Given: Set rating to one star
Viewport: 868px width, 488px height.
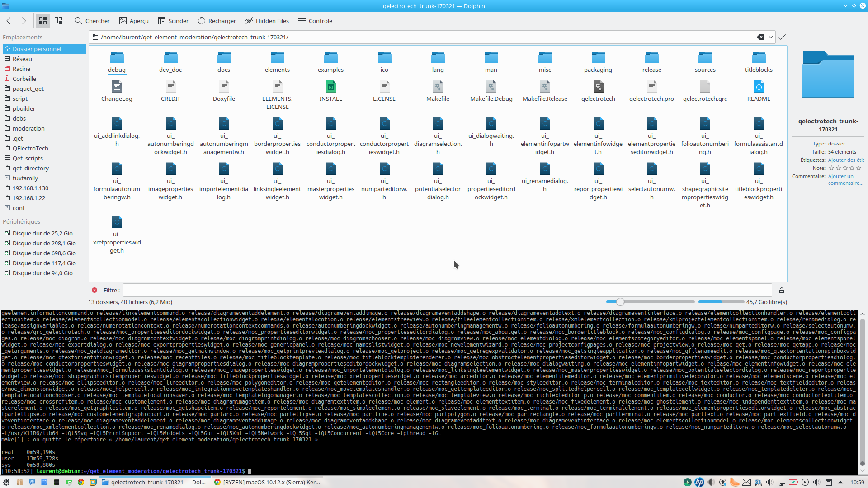Looking at the screenshot, I should point(831,168).
